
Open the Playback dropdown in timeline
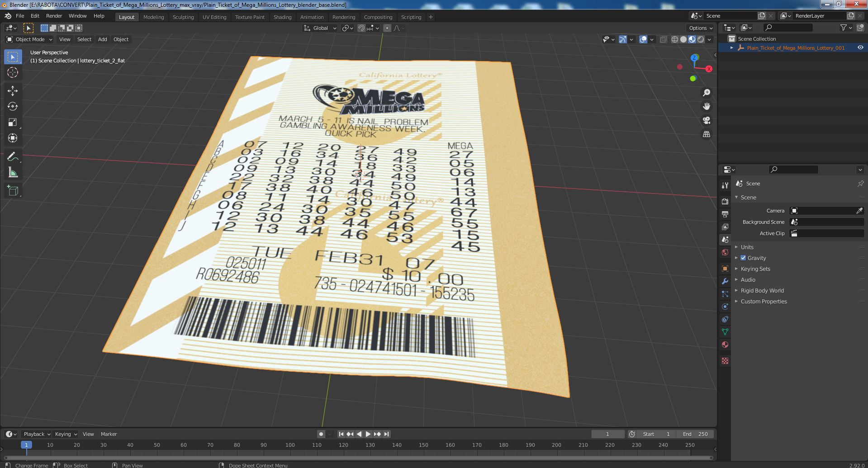pyautogui.click(x=36, y=434)
